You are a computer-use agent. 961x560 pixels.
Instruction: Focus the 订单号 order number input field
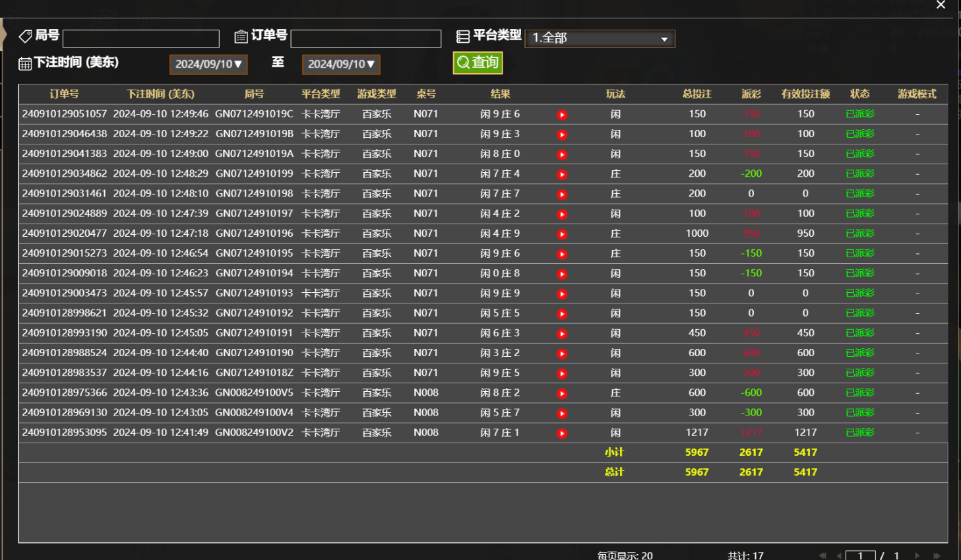tap(365, 38)
